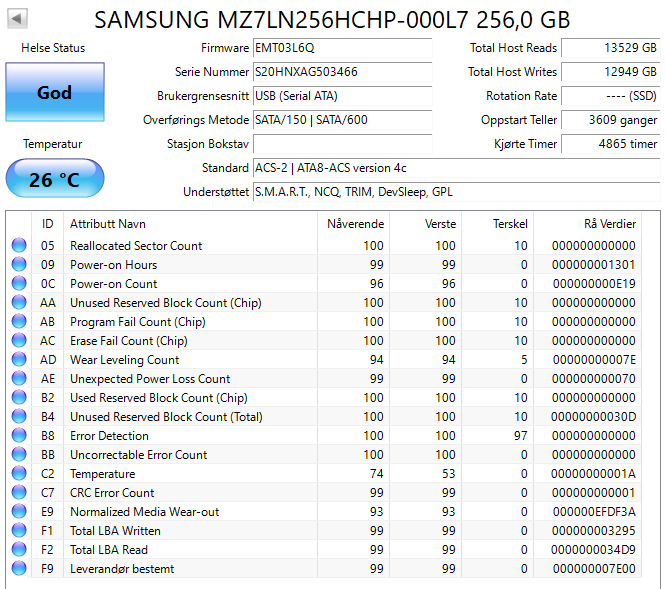Viewport: 666px width, 589px height.
Task: Select Rotation Rate value (SSD)
Action: point(611,96)
